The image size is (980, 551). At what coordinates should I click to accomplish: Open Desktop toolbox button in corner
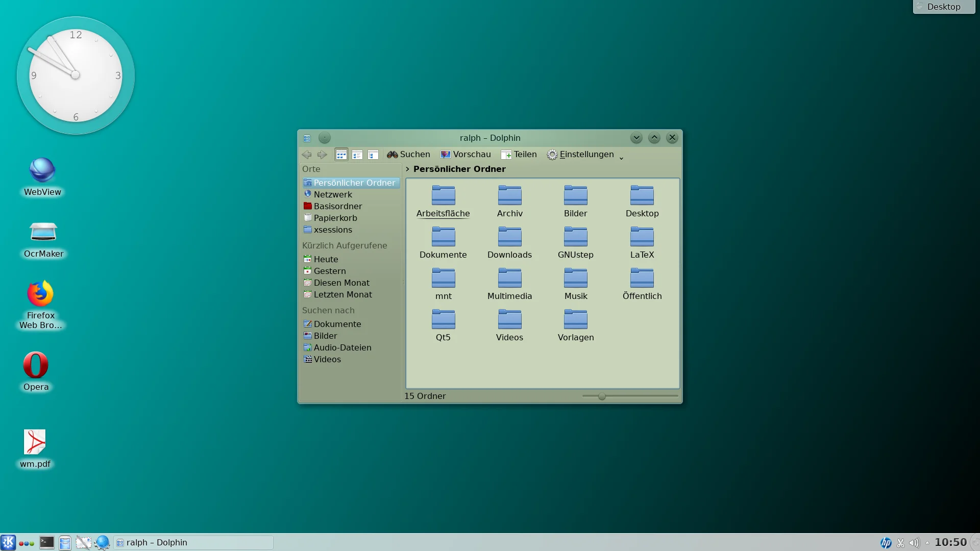[944, 7]
